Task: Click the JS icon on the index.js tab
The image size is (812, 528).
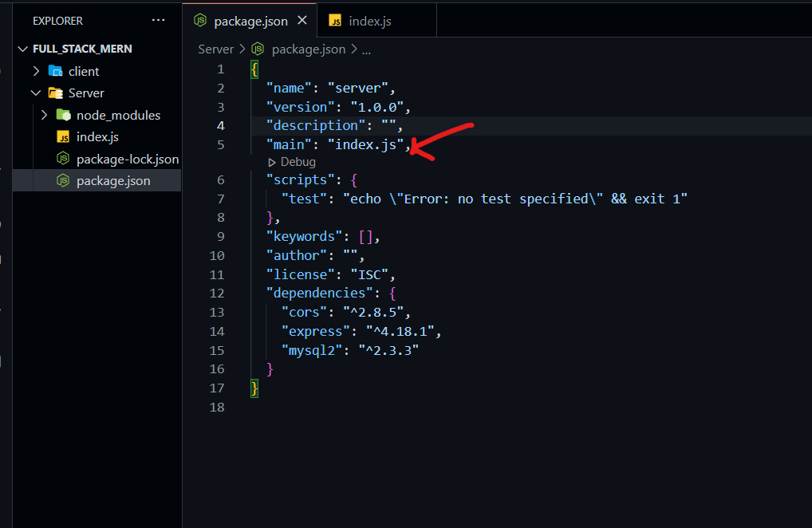Action: (x=333, y=20)
